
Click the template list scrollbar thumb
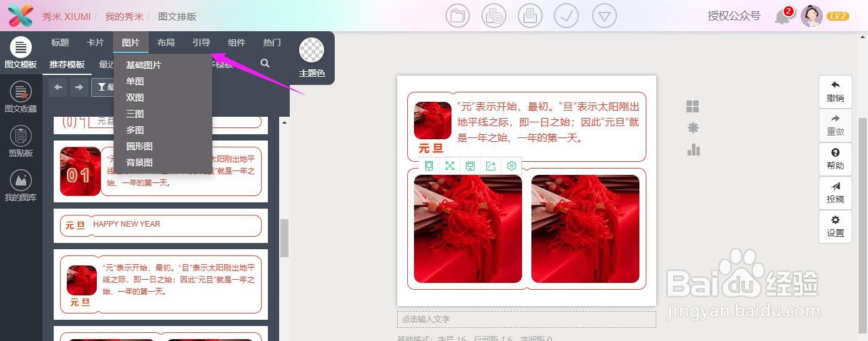click(284, 238)
